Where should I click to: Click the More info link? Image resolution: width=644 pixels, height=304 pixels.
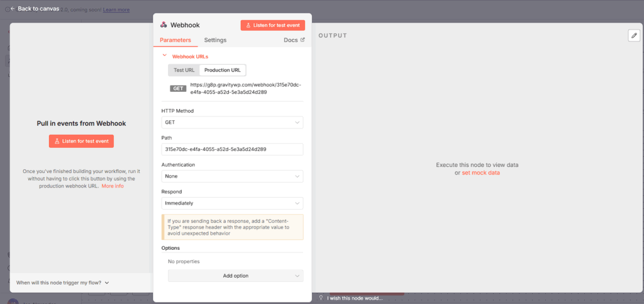click(113, 186)
